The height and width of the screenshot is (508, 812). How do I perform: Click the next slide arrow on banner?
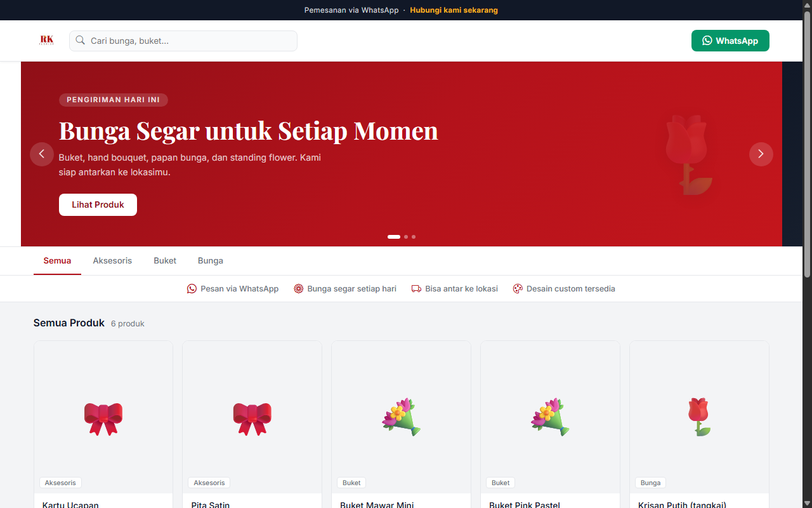pyautogui.click(x=761, y=154)
